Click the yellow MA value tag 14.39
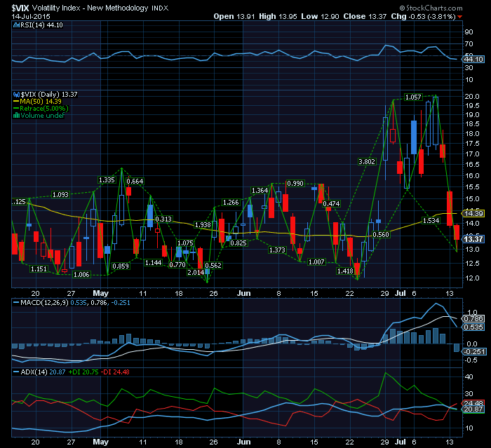Image resolution: width=491 pixels, height=448 pixels. coord(473,214)
